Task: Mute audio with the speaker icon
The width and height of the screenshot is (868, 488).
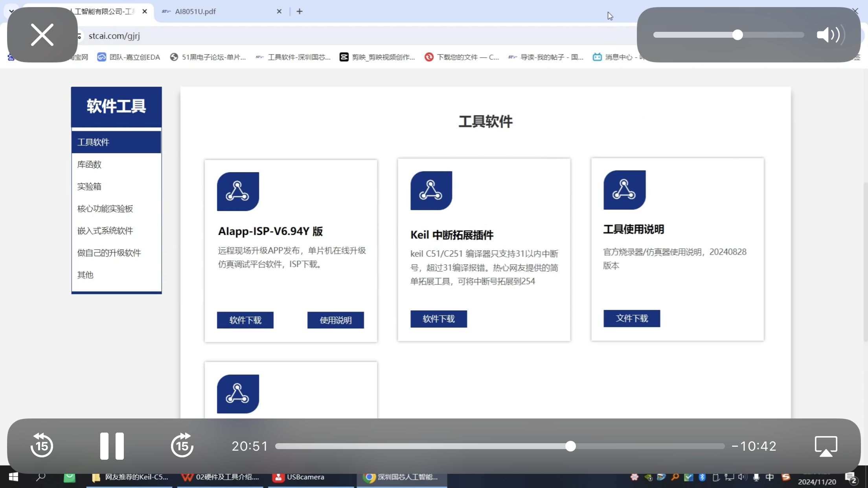Action: point(830,35)
